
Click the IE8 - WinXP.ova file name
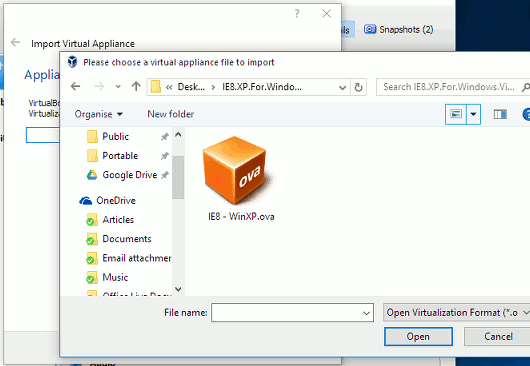click(x=241, y=217)
